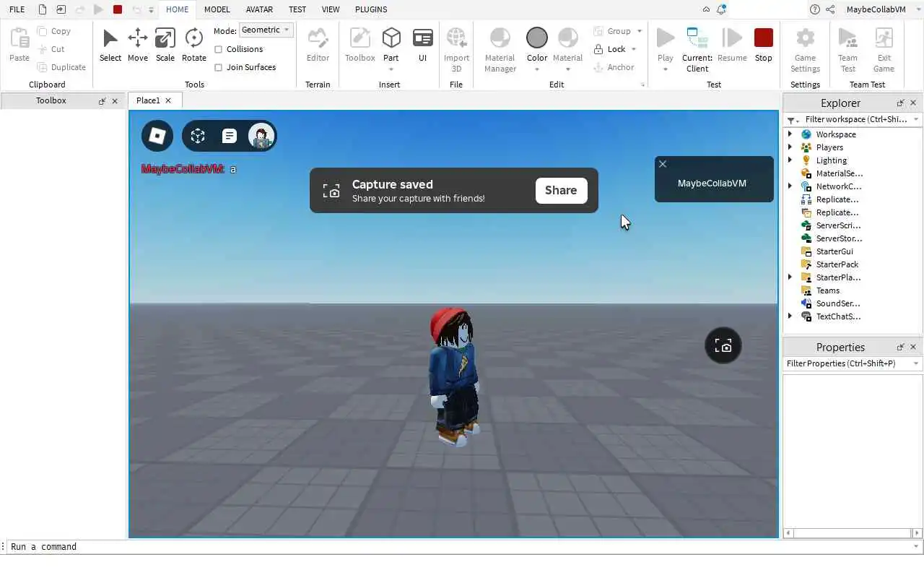Open the Part dropdown arrow
The height and width of the screenshot is (578, 924).
[x=391, y=70]
